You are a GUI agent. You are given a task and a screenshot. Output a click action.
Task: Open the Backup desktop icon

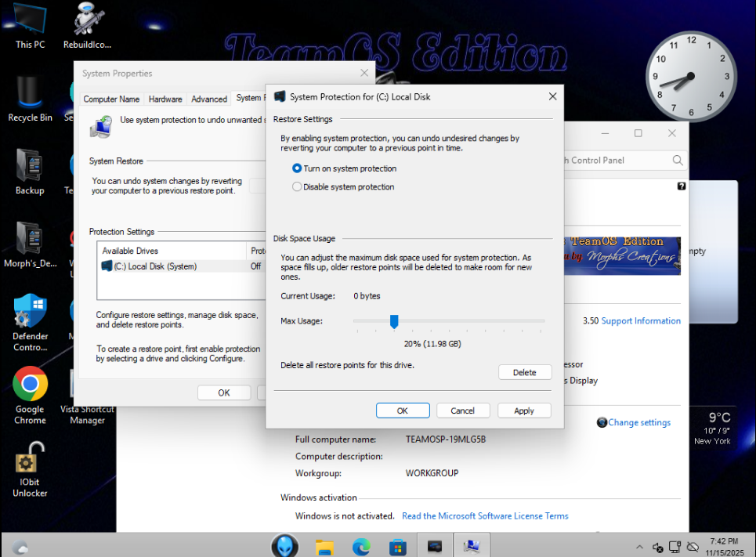click(x=30, y=172)
